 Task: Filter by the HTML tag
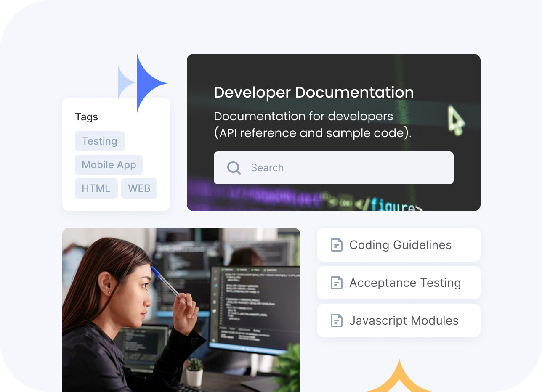click(96, 188)
